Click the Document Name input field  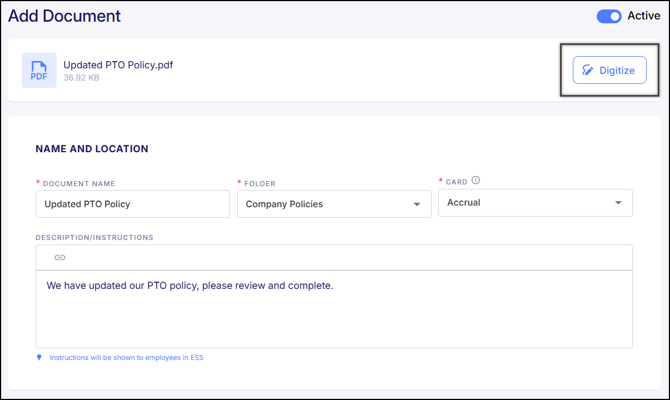132,204
